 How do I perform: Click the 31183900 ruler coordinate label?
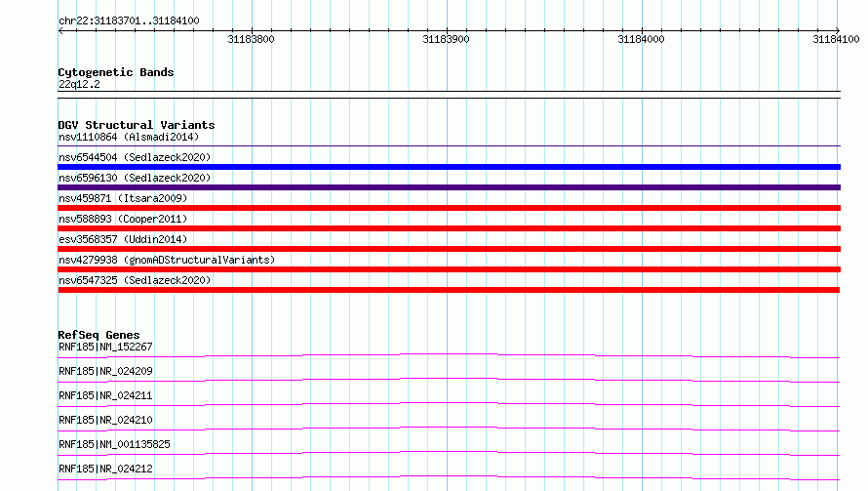pyautogui.click(x=446, y=39)
